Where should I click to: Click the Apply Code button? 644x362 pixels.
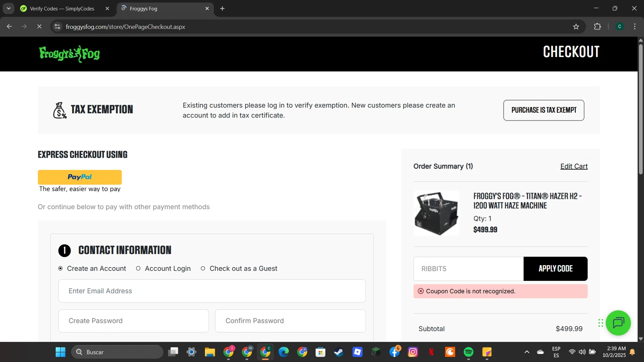(555, 269)
